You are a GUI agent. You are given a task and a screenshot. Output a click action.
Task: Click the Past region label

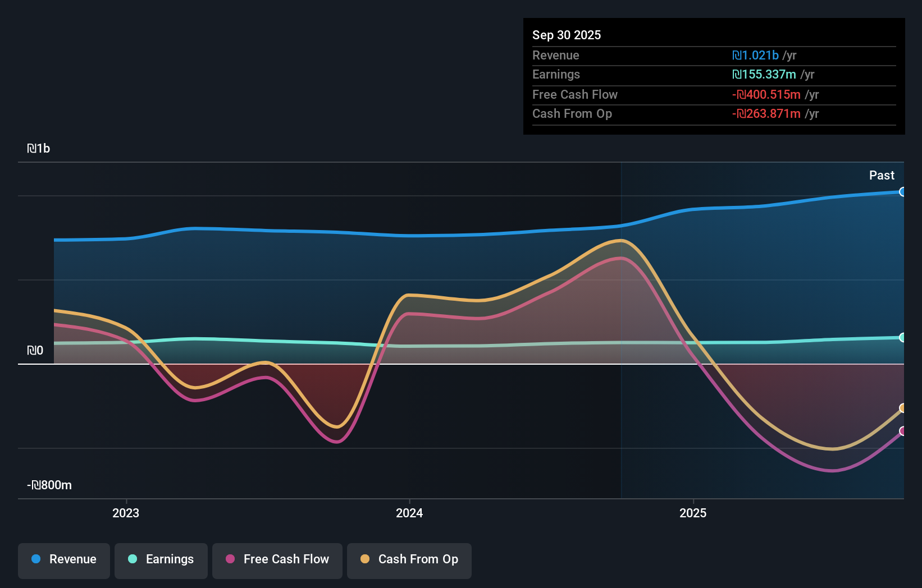(882, 175)
